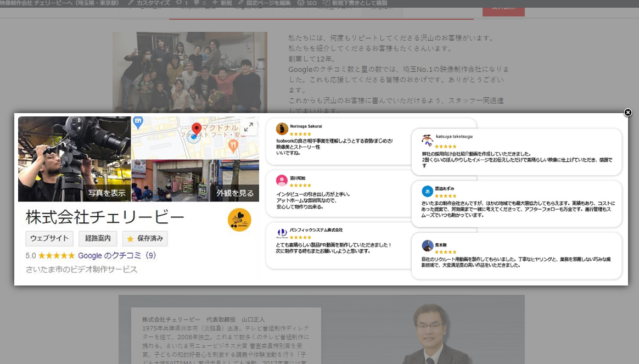Click katsuya taketsugu's avatar icon
Screen dimensions: 639x364
click(x=428, y=140)
